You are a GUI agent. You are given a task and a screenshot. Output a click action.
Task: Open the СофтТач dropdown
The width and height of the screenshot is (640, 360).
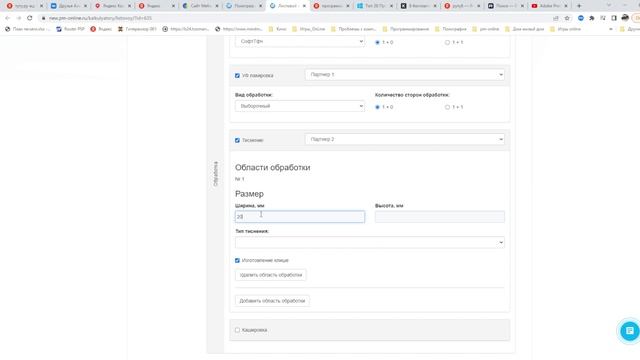click(300, 41)
